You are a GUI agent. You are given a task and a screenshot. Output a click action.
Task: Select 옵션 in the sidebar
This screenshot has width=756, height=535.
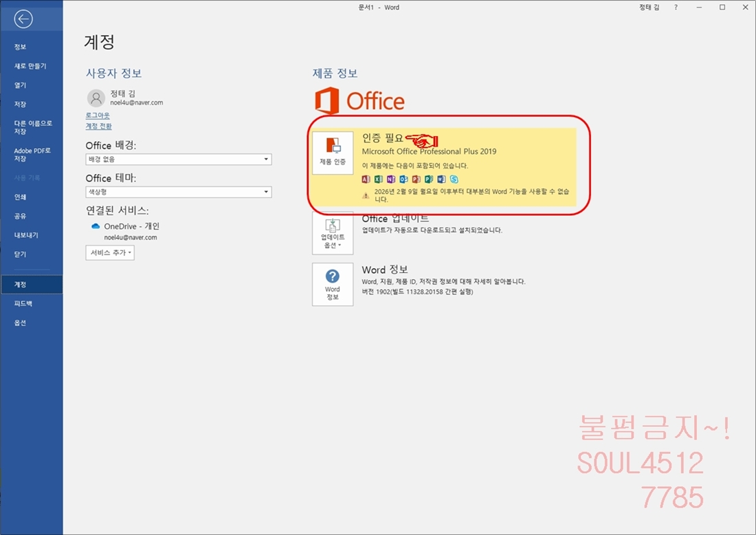click(21, 323)
